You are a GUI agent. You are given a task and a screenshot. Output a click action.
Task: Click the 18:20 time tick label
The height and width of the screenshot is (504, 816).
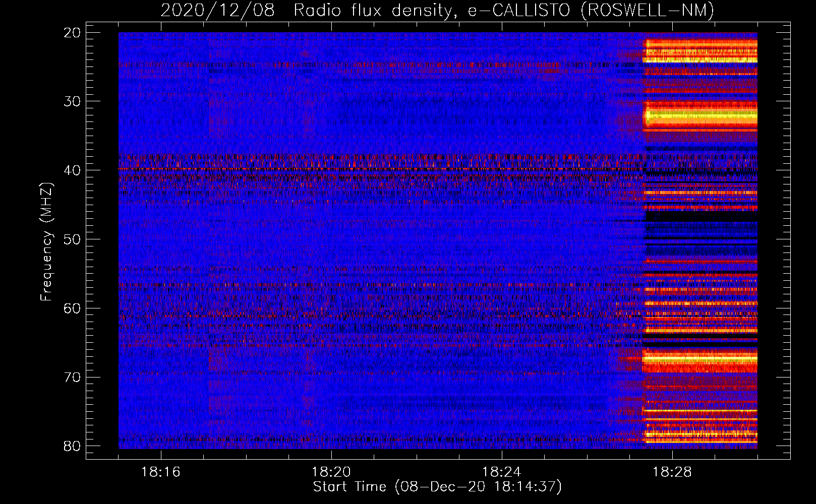coord(331,472)
